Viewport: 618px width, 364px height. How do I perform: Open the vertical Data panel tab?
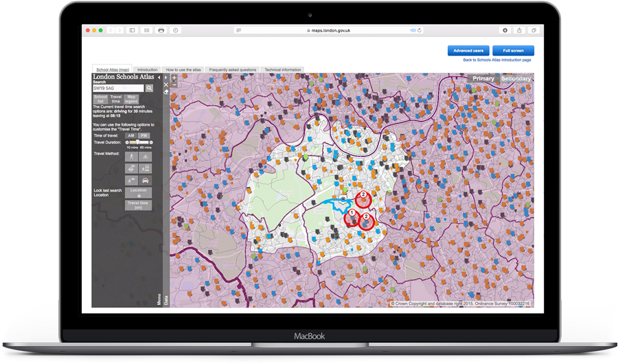(166, 300)
